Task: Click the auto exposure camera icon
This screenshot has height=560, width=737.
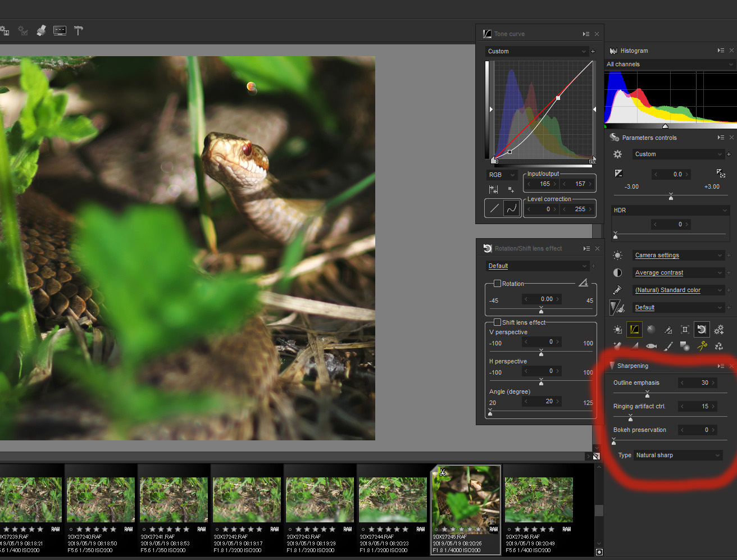Action: pos(721,174)
